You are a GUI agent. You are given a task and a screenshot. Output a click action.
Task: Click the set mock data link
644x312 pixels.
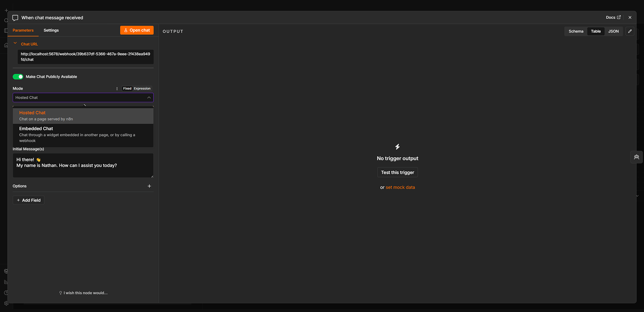(x=400, y=187)
